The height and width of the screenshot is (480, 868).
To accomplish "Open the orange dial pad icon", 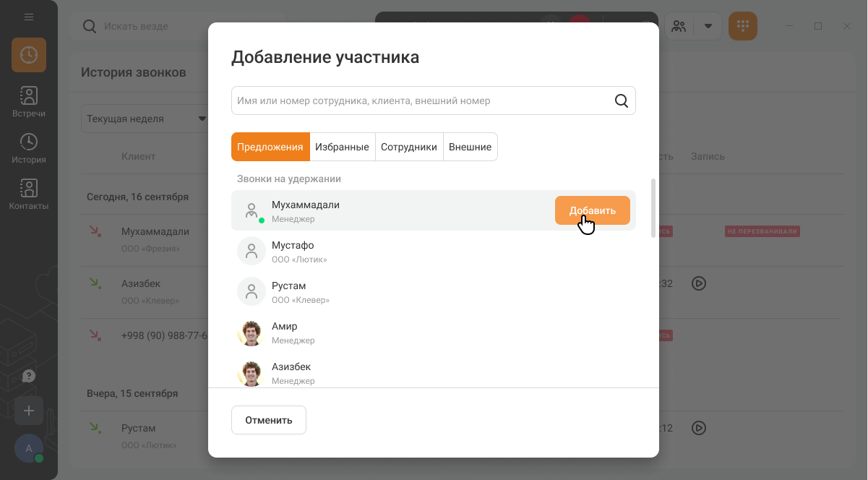I will (743, 26).
